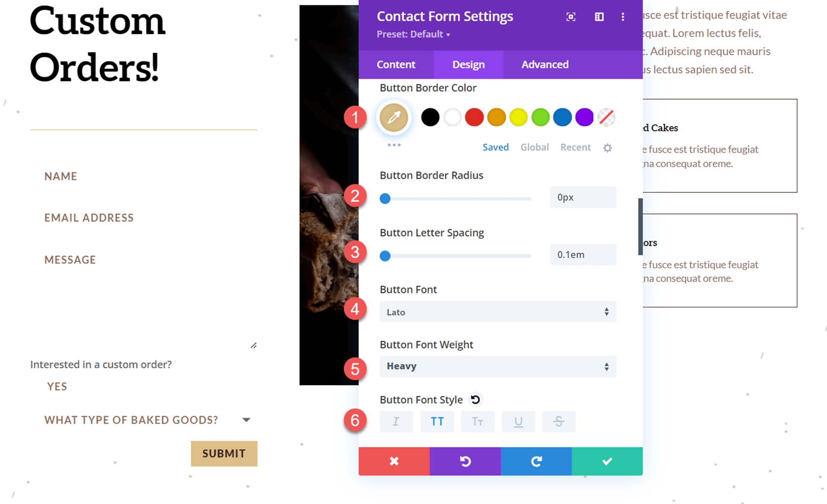Redo the last change

(536, 461)
